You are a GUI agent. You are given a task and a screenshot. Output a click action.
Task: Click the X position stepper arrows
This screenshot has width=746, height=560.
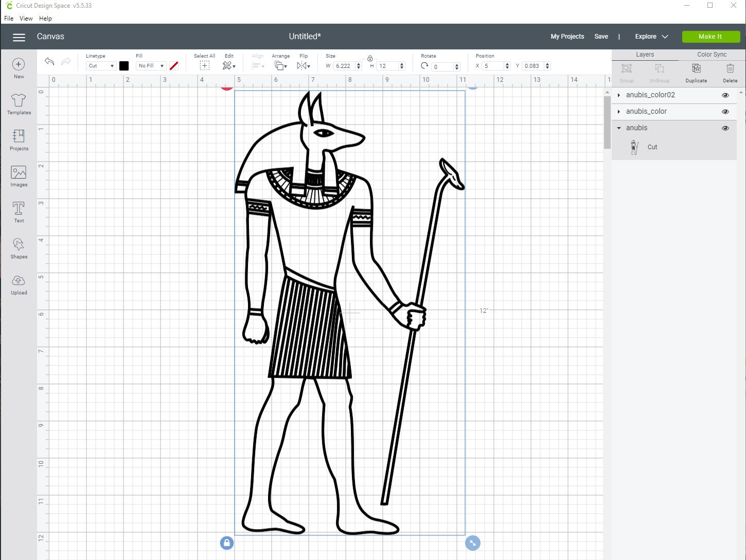(x=507, y=66)
